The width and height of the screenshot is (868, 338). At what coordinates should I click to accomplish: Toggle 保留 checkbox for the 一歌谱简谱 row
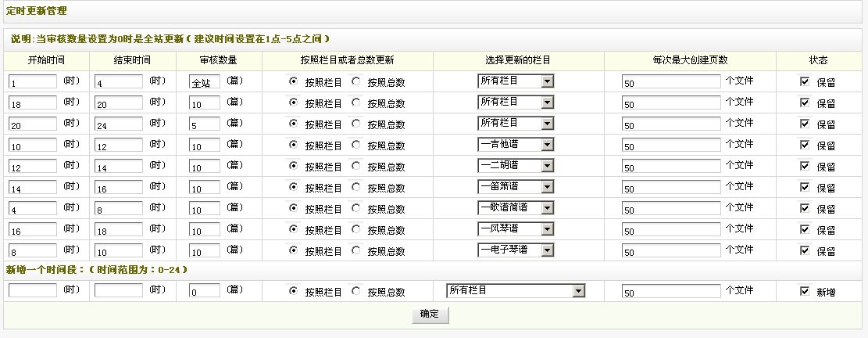coord(805,208)
